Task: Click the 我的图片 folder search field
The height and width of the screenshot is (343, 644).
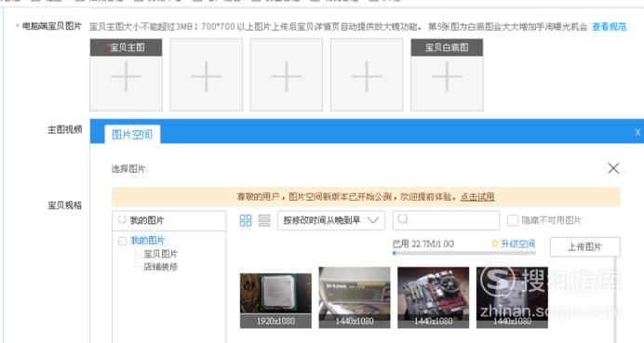Action: [168, 220]
